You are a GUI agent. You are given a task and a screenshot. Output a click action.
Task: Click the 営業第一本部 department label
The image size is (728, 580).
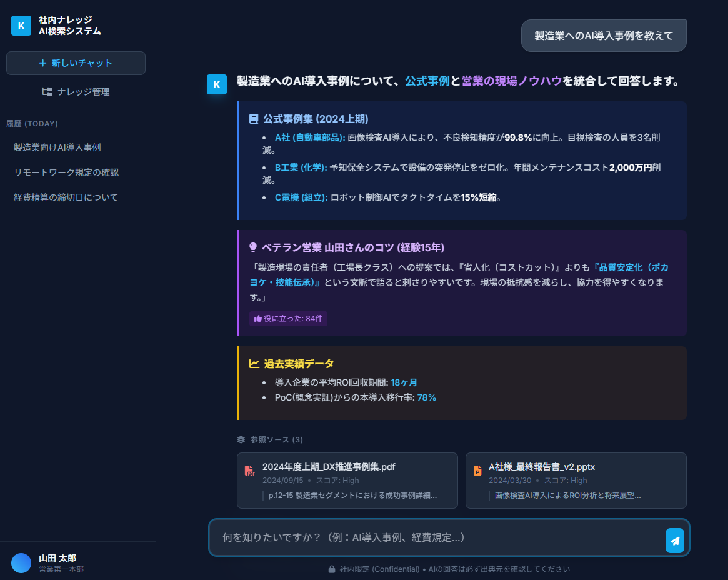click(x=61, y=569)
